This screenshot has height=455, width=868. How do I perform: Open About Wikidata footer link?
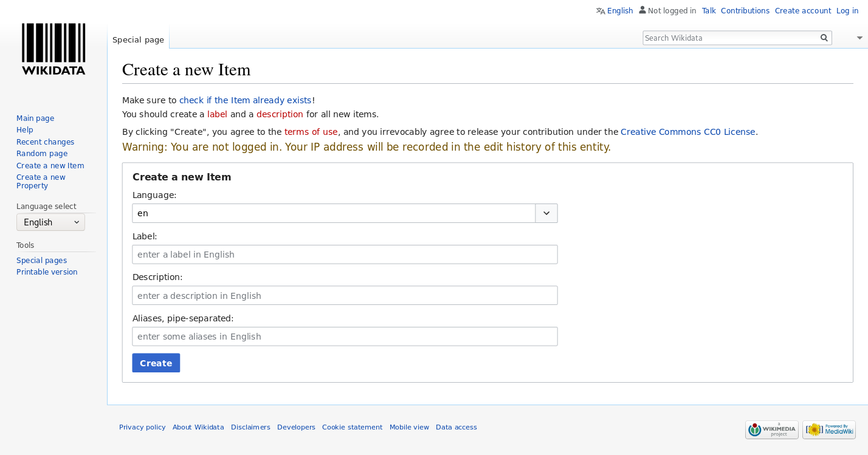pos(198,427)
